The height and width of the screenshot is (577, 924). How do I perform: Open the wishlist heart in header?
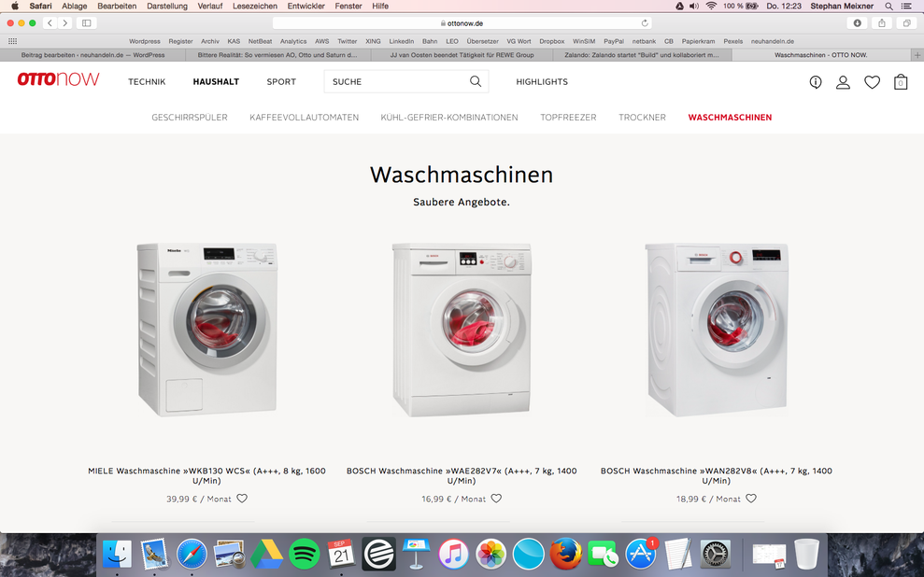click(872, 82)
